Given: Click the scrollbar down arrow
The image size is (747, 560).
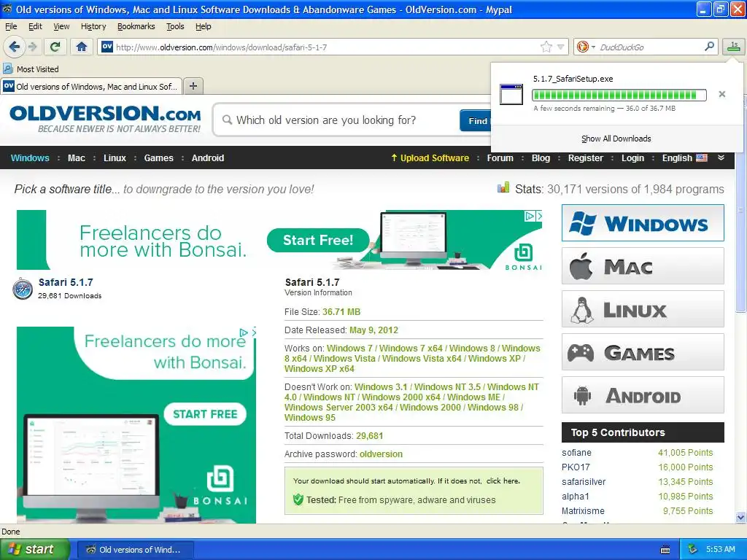Looking at the screenshot, I should pos(740,517).
